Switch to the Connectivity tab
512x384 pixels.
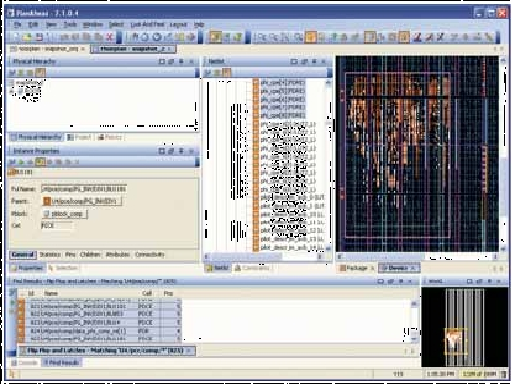150,255
